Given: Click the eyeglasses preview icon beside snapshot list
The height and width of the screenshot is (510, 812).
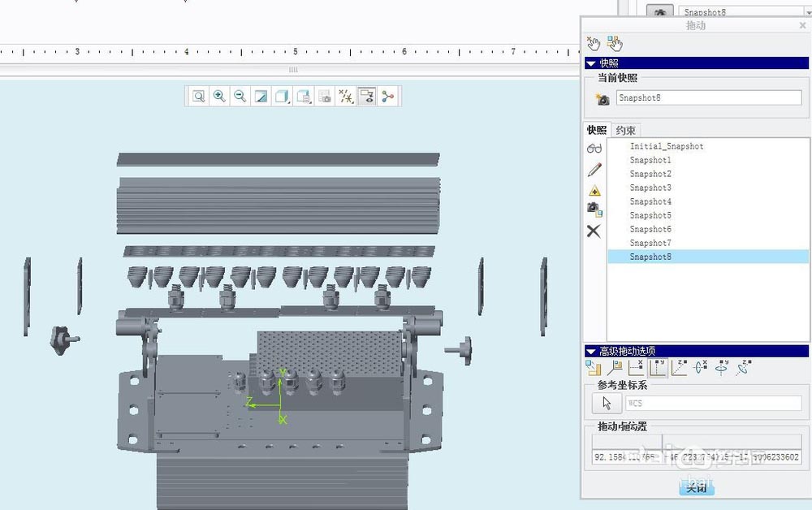Looking at the screenshot, I should [x=594, y=147].
